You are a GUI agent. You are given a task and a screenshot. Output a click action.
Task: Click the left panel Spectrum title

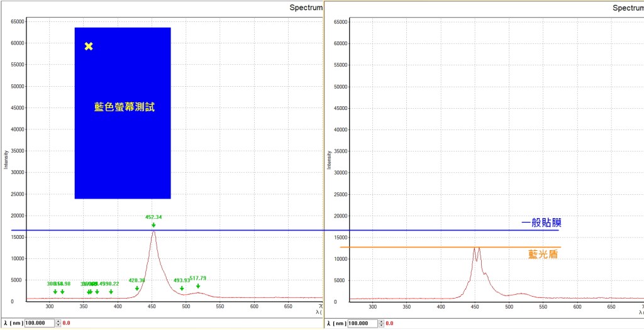click(x=306, y=8)
